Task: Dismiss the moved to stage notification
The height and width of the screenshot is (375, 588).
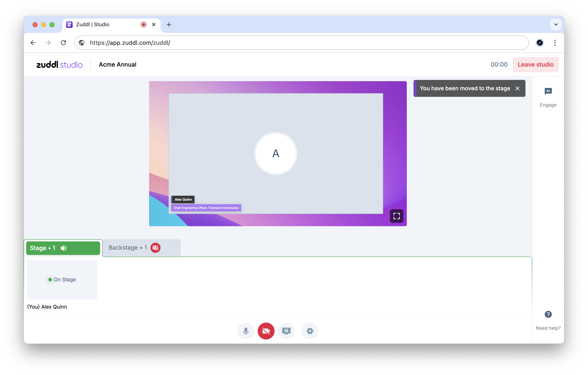Action: [517, 88]
